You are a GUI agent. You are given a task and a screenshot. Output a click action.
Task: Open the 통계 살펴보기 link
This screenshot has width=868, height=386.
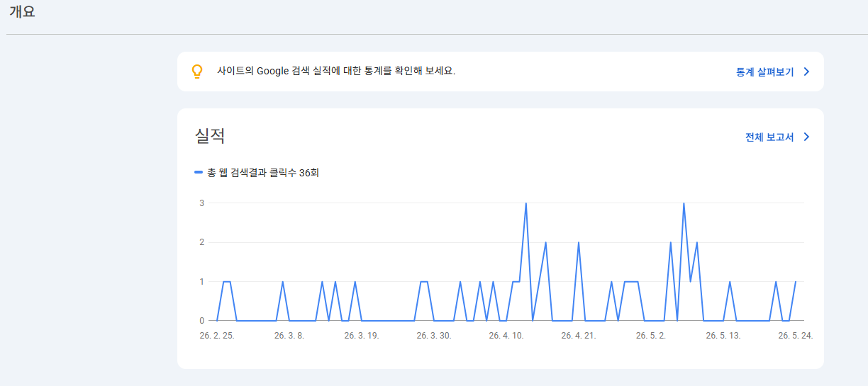click(x=764, y=72)
